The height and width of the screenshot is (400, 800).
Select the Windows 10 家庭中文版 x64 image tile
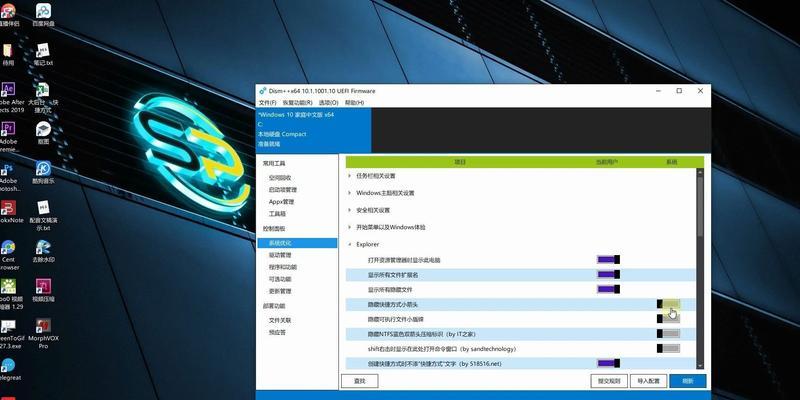(314, 130)
